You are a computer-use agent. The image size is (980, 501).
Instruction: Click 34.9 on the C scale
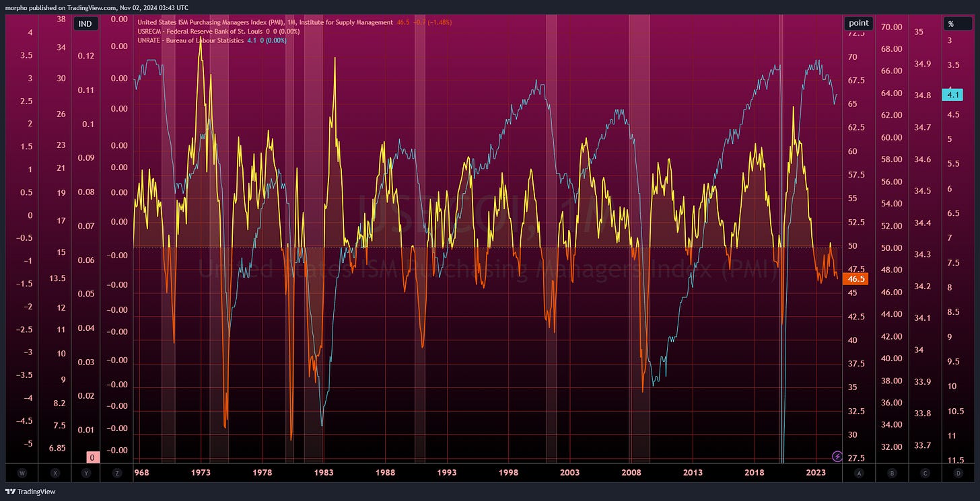point(923,64)
